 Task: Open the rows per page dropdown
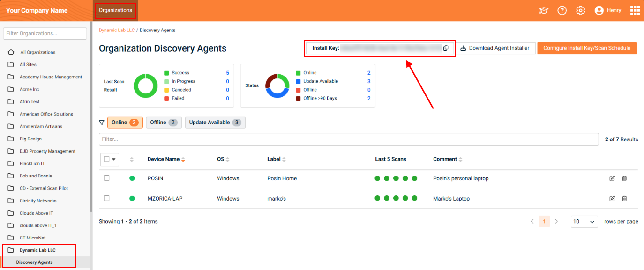point(584,222)
